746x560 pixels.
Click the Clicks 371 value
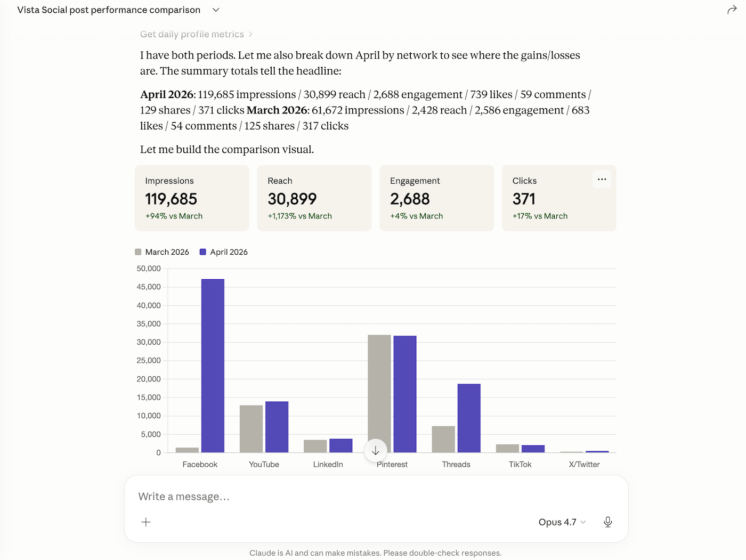point(524,199)
